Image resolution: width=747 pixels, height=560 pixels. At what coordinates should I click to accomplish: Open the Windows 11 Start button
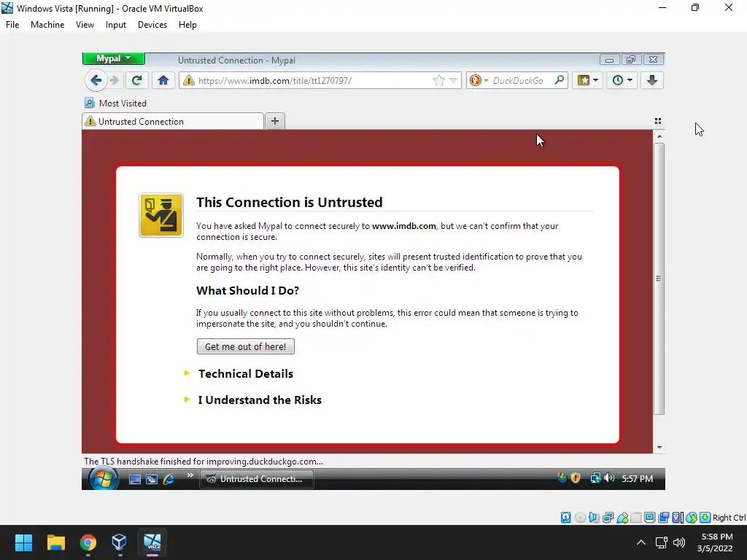point(23,542)
